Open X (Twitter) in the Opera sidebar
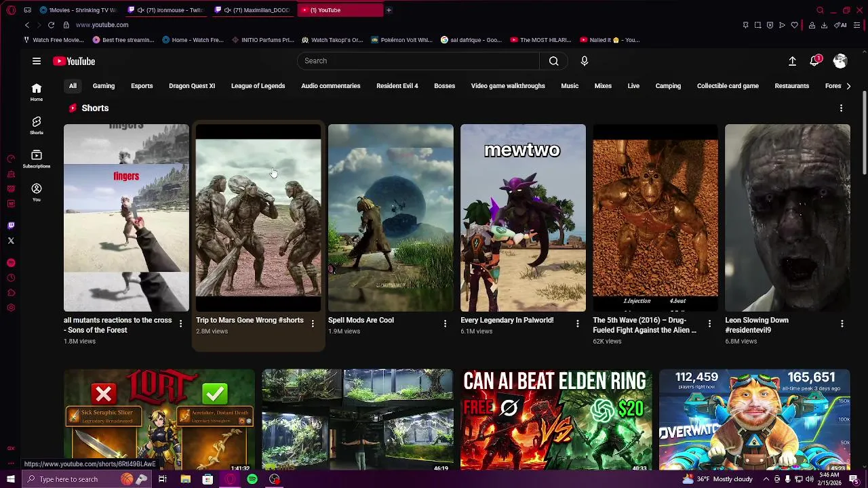This screenshot has width=868, height=488. [x=11, y=241]
